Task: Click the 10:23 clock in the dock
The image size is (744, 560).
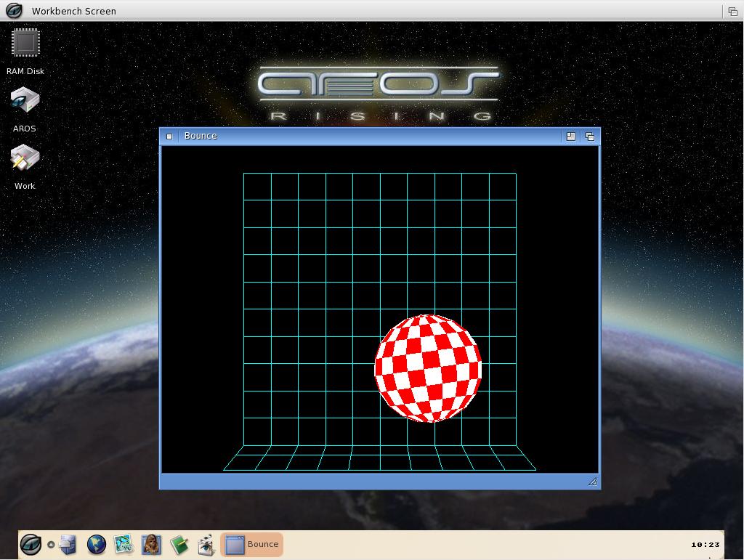Action: click(x=705, y=545)
